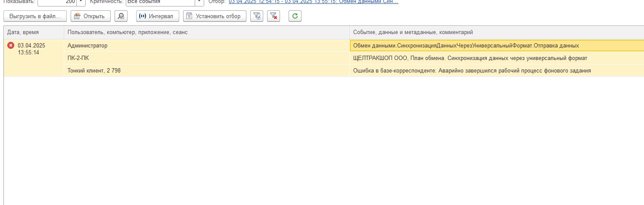Click the filter by current value icon
The width and height of the screenshot is (644, 205).
[x=257, y=16]
